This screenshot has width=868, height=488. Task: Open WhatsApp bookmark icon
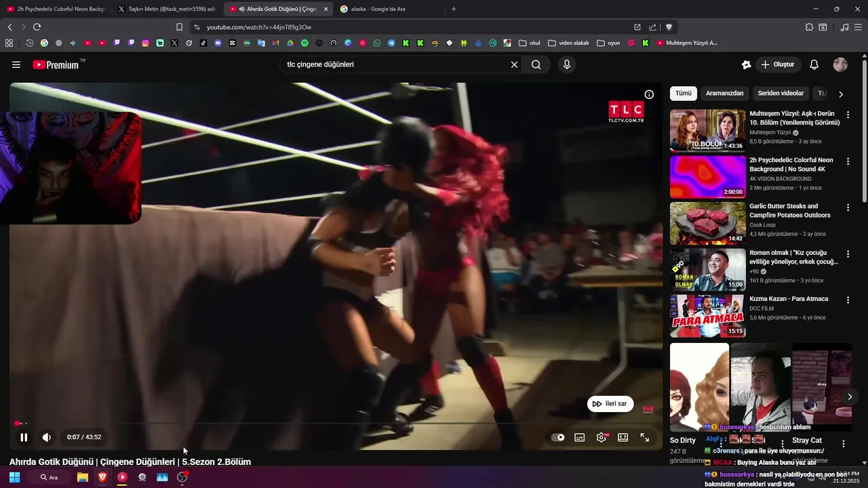click(377, 43)
